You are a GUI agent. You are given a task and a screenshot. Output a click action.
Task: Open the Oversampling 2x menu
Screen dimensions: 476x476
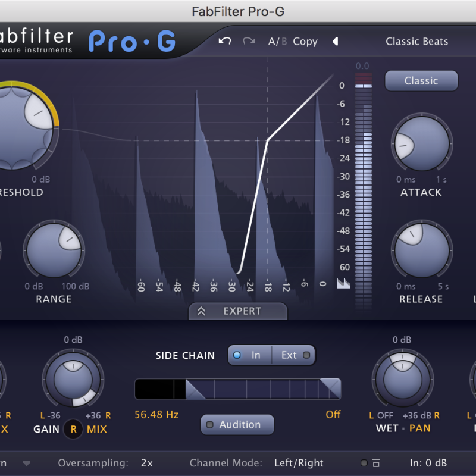[147, 463]
